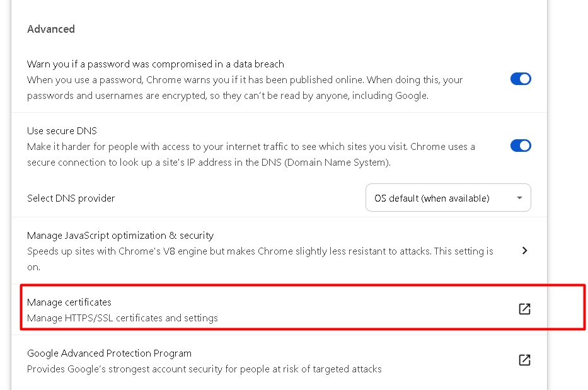The height and width of the screenshot is (390, 588).
Task: Click the Advanced section heading
Action: [51, 29]
